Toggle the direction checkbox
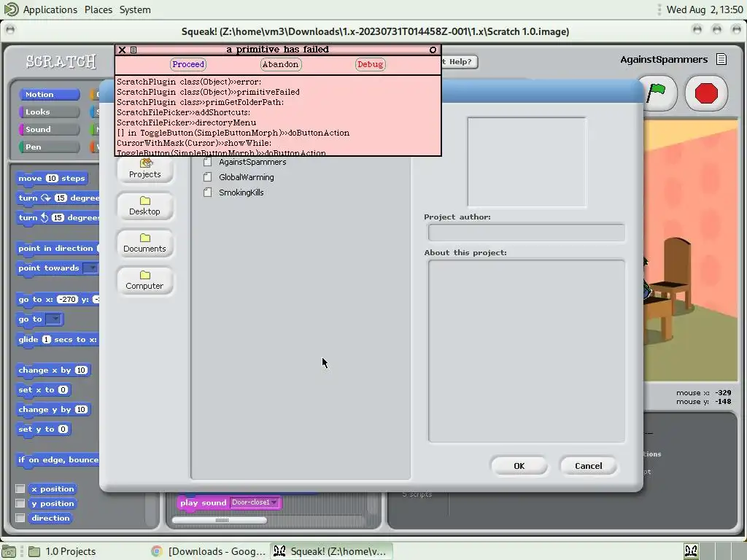 point(20,518)
